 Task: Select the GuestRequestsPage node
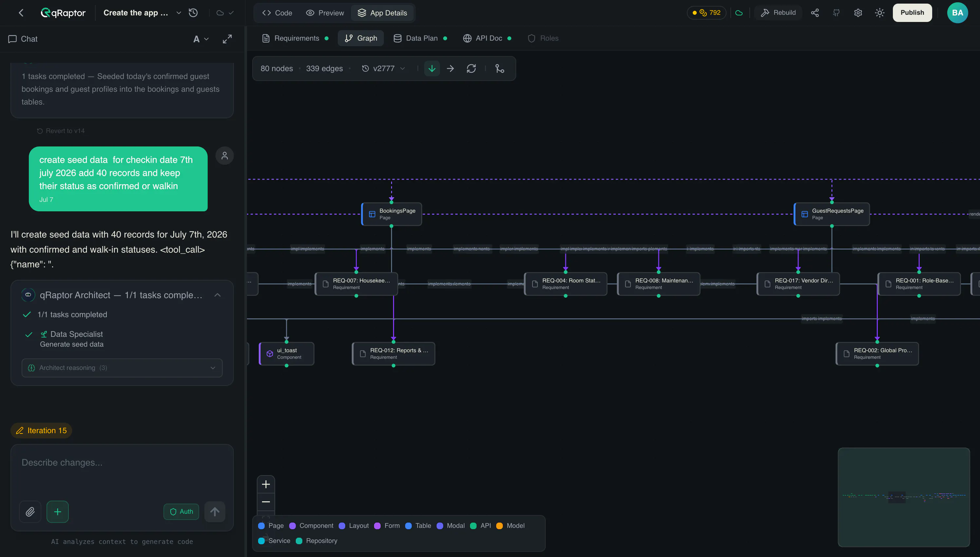coord(832,214)
